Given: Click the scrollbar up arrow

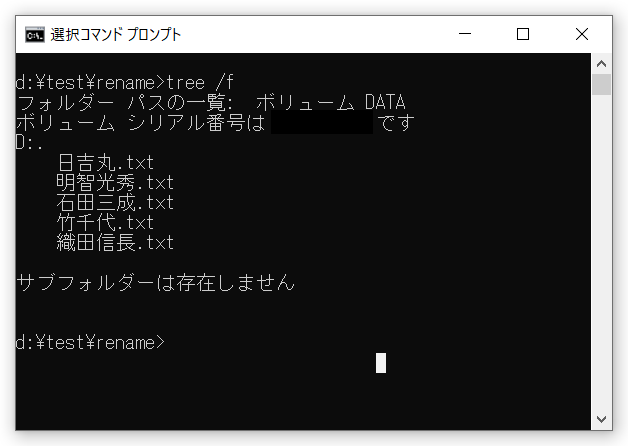Looking at the screenshot, I should pyautogui.click(x=601, y=64).
